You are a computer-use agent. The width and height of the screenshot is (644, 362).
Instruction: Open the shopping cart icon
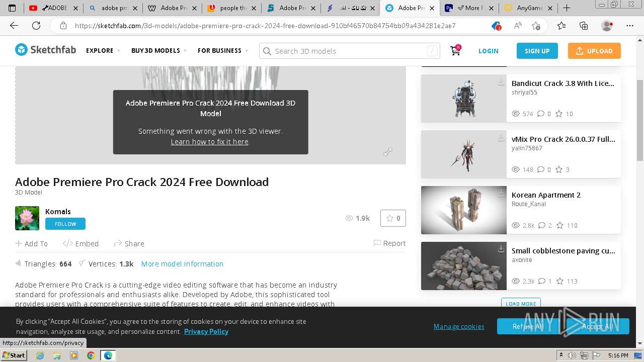pyautogui.click(x=455, y=51)
